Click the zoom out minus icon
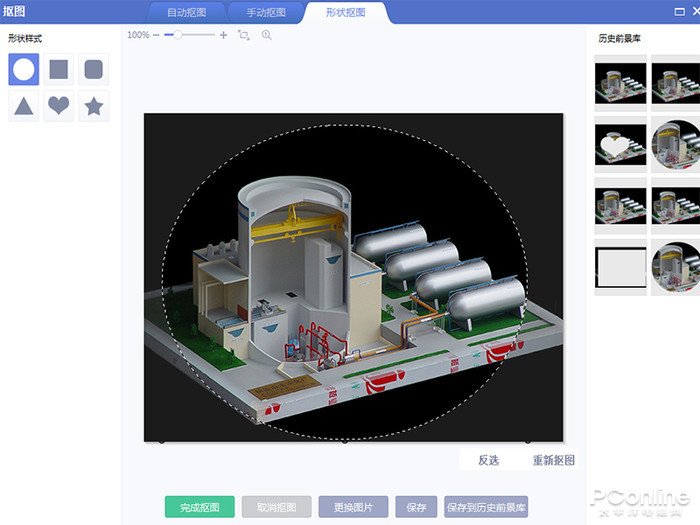 (158, 35)
